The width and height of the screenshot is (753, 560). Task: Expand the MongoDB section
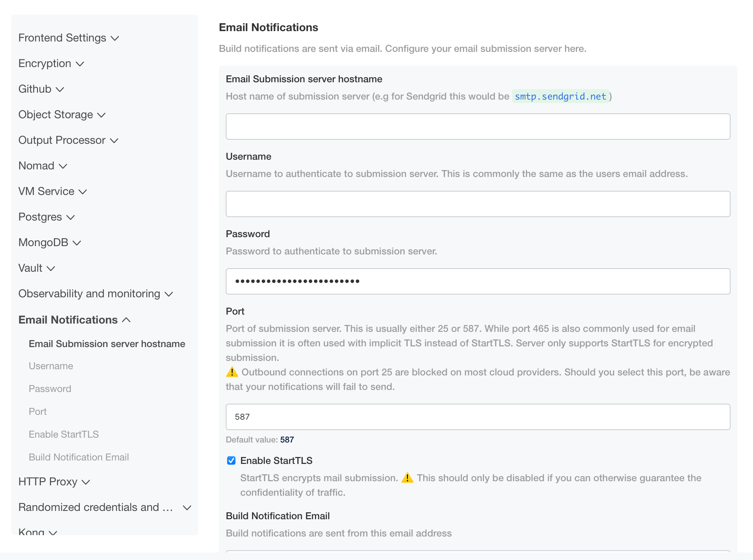pos(50,242)
